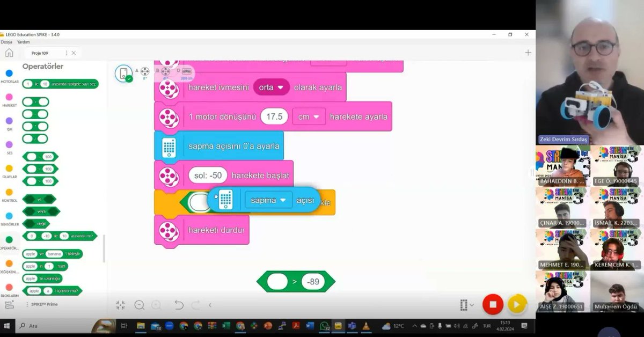Image resolution: width=644 pixels, height=337 pixels.
Task: Start the program with play button
Action: point(517,304)
